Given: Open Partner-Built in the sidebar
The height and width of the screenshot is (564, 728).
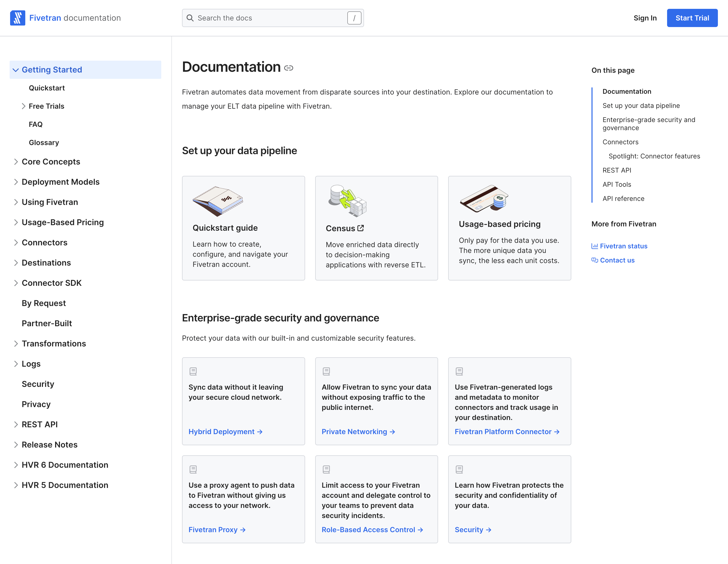Looking at the screenshot, I should 47,323.
